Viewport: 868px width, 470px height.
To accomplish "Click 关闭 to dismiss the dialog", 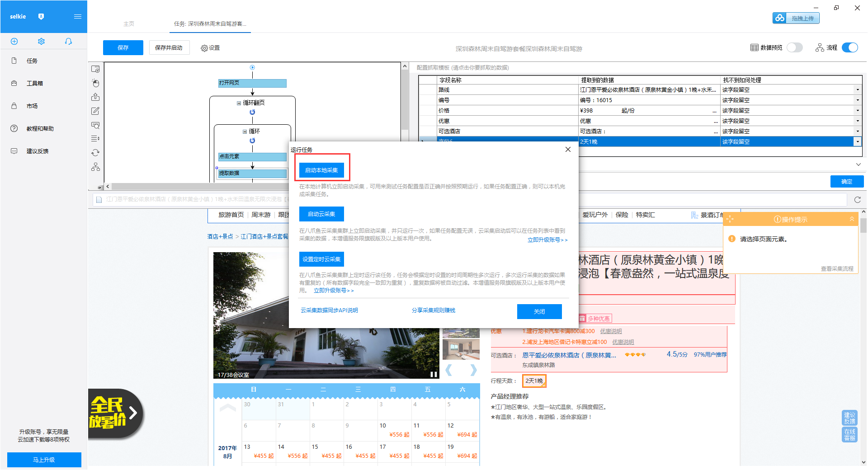I will (x=539, y=311).
